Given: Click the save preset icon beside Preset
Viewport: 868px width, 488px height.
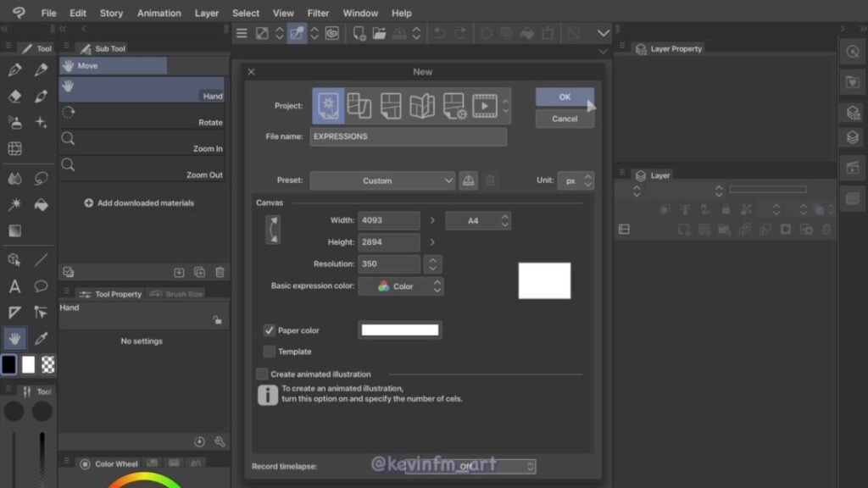Looking at the screenshot, I should tap(469, 180).
